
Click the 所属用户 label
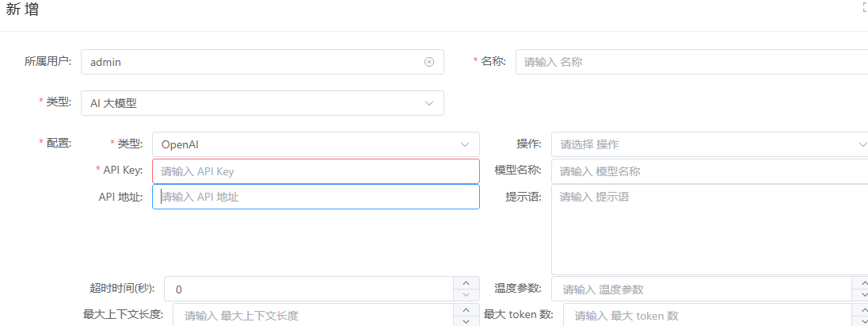click(48, 61)
